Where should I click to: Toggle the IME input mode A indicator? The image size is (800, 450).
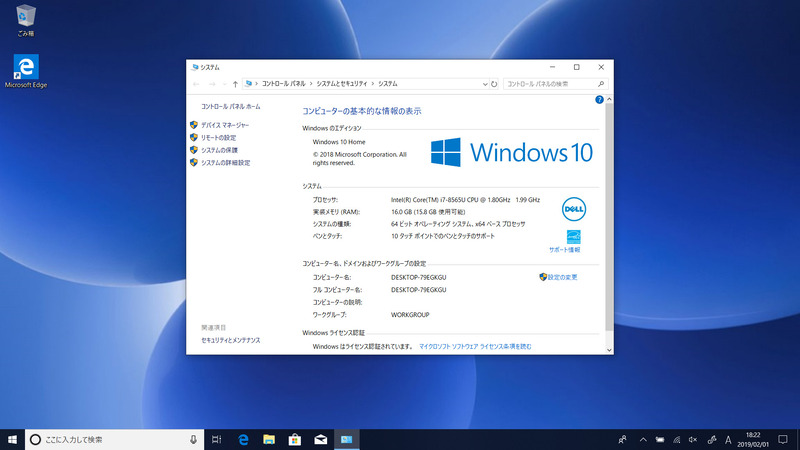tap(728, 439)
